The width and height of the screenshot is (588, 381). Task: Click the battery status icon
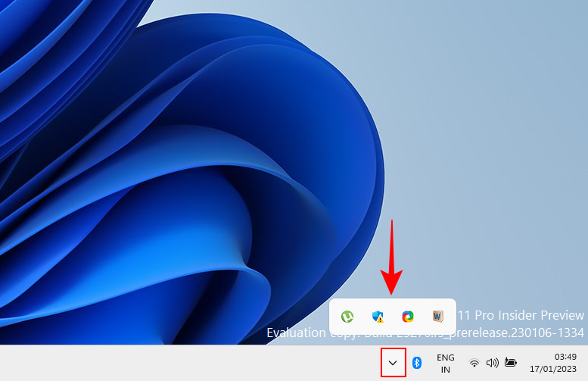tap(510, 362)
